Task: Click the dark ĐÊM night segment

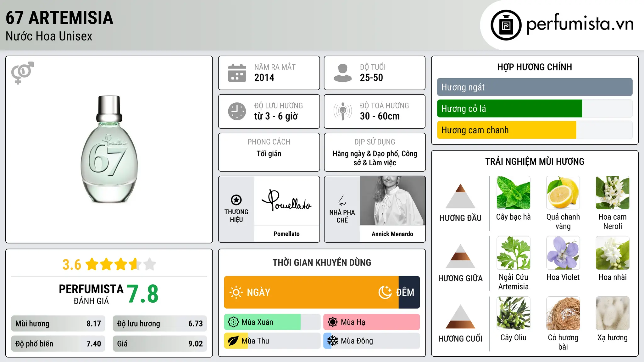Action: tap(409, 292)
